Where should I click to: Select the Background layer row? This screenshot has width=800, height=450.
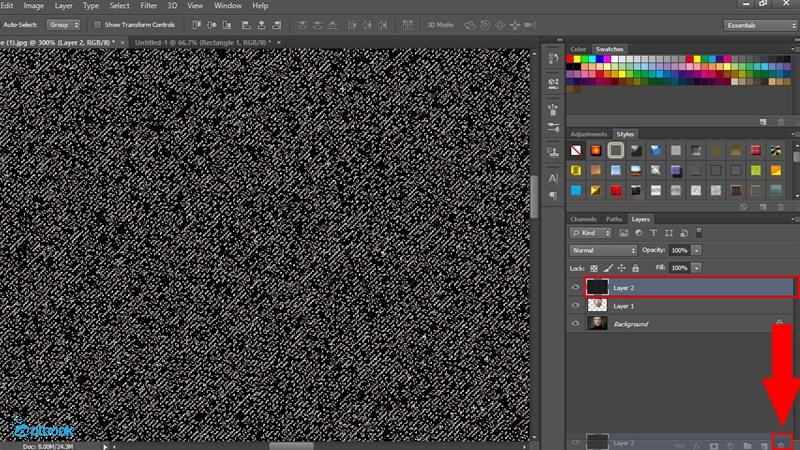pos(681,323)
